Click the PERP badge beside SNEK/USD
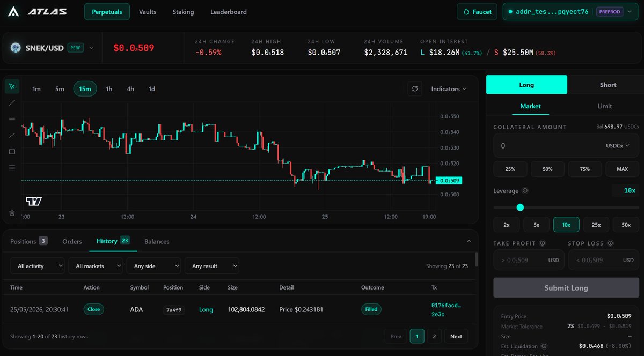Image resolution: width=644 pixels, height=356 pixels. tap(76, 48)
